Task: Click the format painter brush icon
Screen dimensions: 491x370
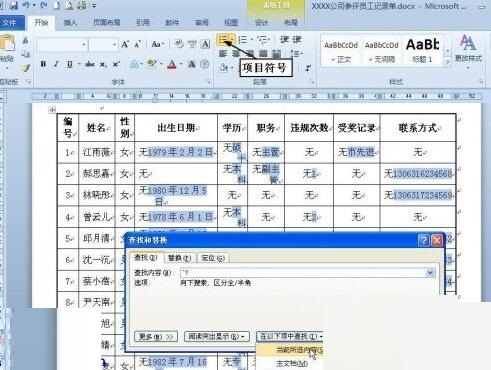Action: (x=25, y=68)
